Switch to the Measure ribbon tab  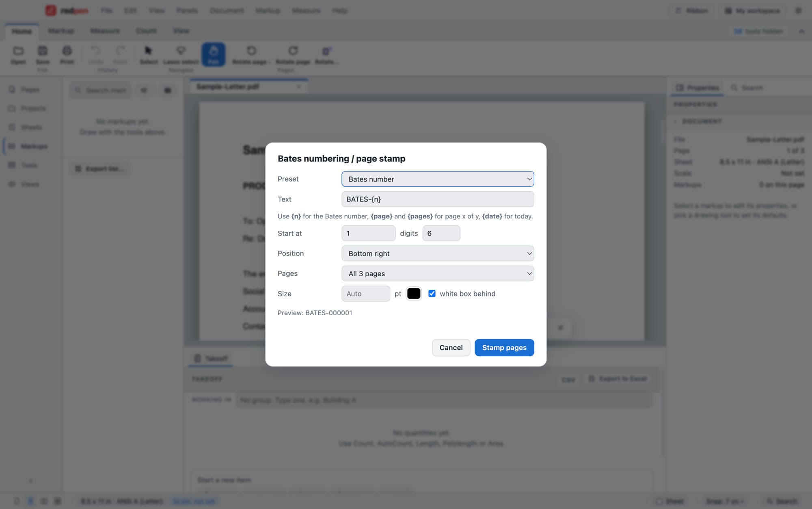tap(105, 31)
